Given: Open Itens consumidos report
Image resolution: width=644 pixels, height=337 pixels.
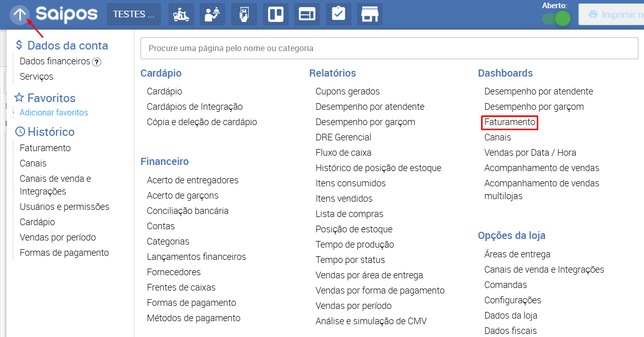Looking at the screenshot, I should pos(350,183).
